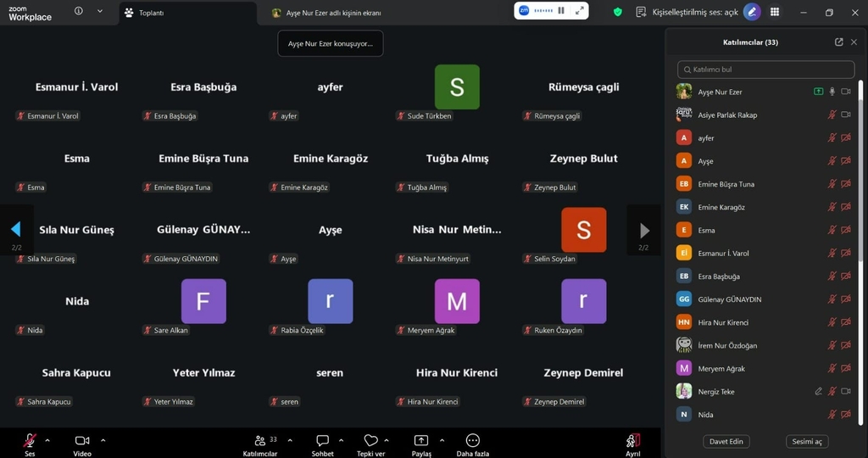Click the Davet Edin button
This screenshot has height=458, width=868.
pyautogui.click(x=726, y=442)
